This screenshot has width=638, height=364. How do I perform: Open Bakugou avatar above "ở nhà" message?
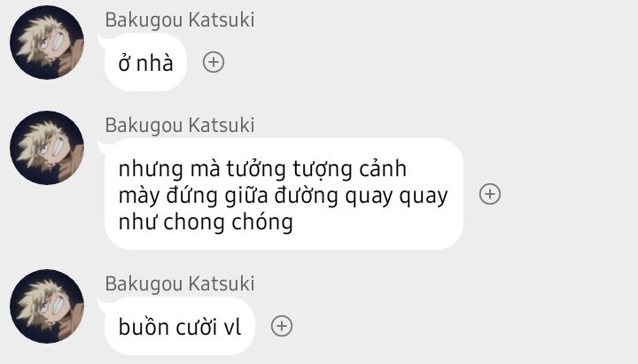[x=47, y=43]
